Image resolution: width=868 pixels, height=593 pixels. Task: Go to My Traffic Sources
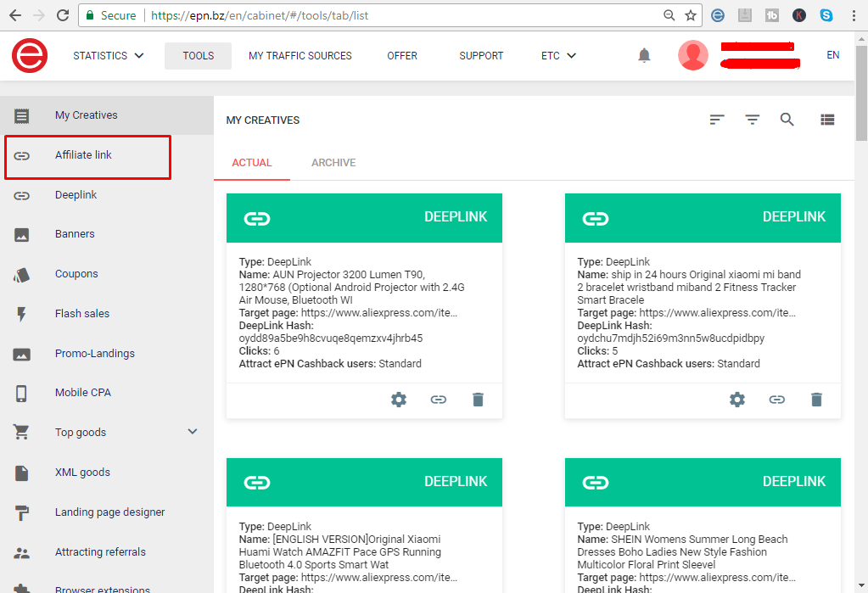[x=300, y=56]
